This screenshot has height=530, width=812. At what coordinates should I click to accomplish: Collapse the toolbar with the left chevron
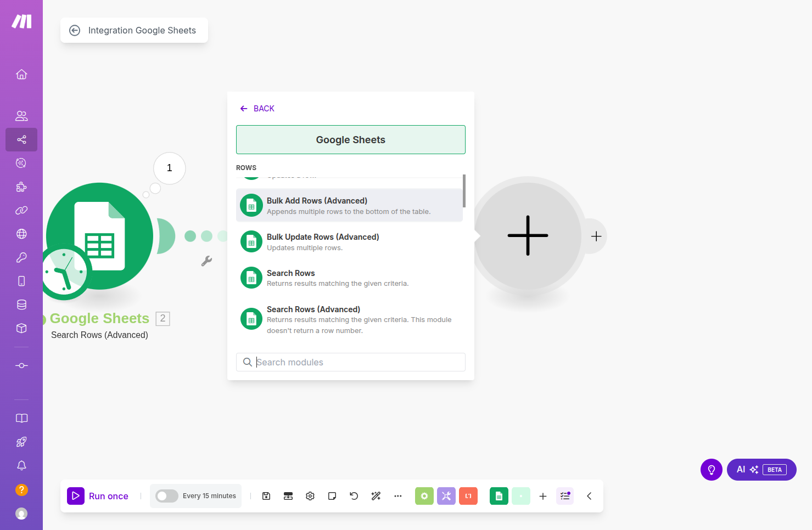[x=589, y=496]
